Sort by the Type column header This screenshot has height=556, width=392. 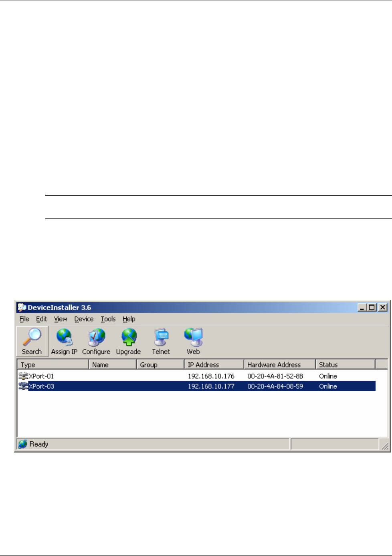point(53,364)
